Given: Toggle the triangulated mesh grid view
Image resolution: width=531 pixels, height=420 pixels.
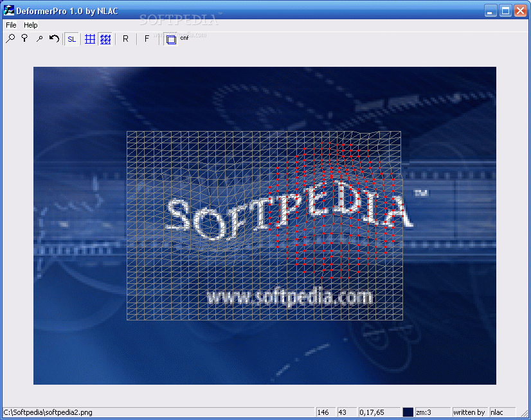Looking at the screenshot, I should (x=105, y=39).
